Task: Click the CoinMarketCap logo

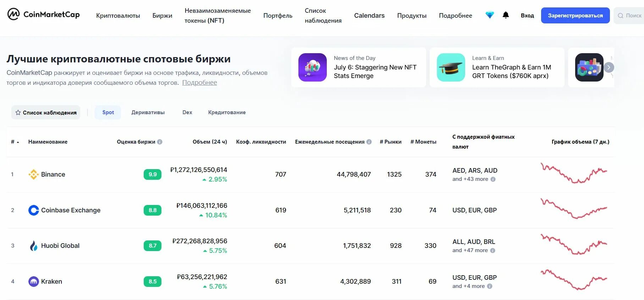Action: tap(43, 15)
